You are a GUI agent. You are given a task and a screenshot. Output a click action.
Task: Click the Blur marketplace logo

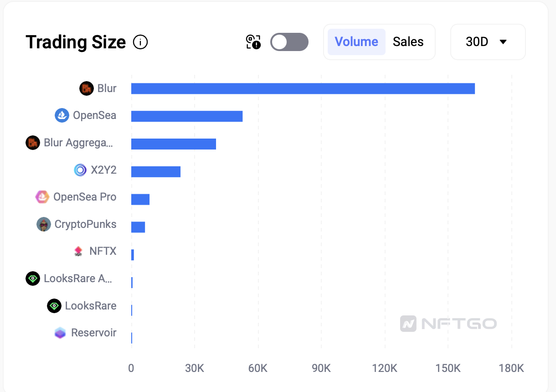point(87,88)
